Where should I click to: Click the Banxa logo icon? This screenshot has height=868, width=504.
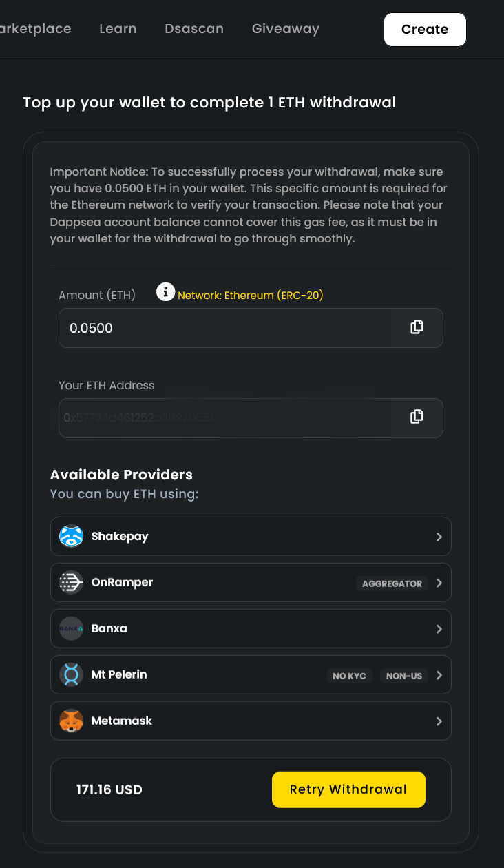[71, 628]
